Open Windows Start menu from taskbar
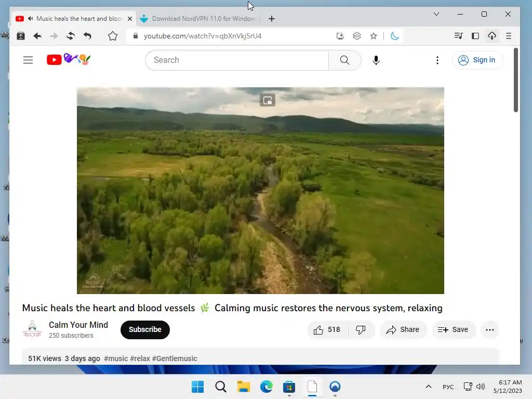 198,387
